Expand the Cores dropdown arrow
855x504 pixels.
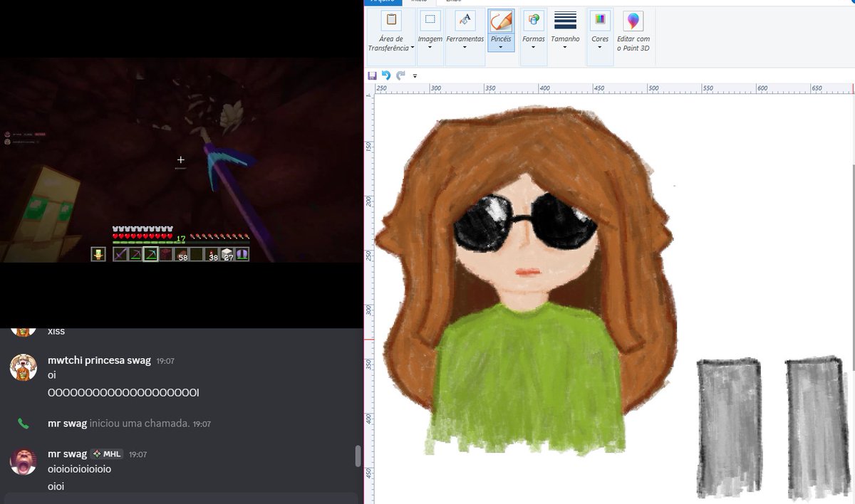tap(600, 48)
